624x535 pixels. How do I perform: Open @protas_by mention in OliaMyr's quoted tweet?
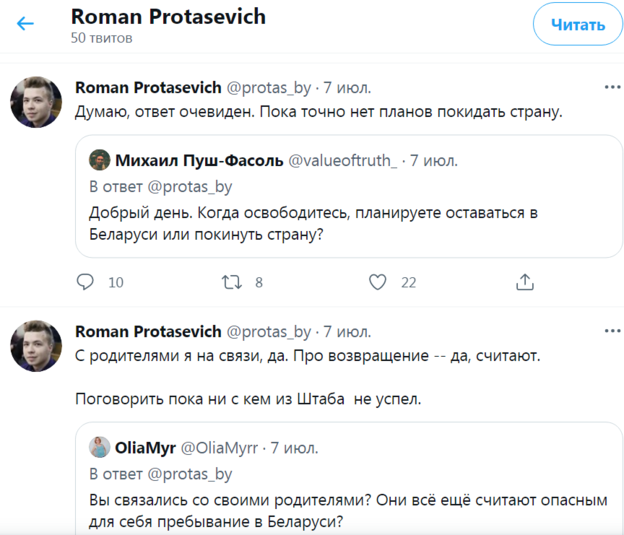(x=189, y=473)
